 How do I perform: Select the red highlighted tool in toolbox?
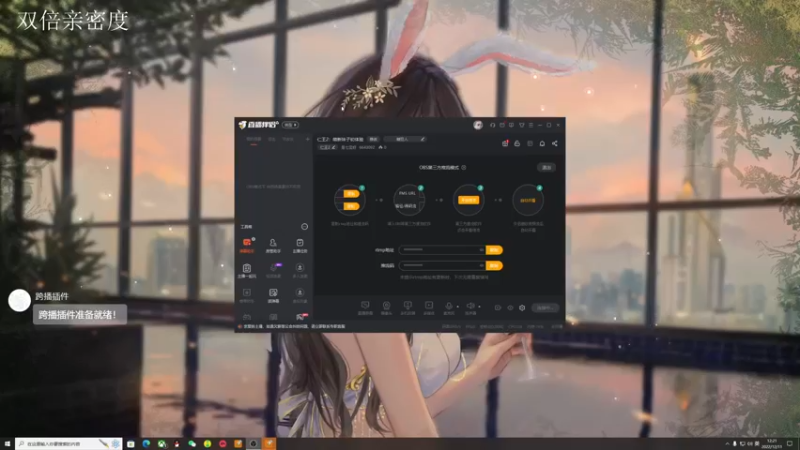[247, 245]
